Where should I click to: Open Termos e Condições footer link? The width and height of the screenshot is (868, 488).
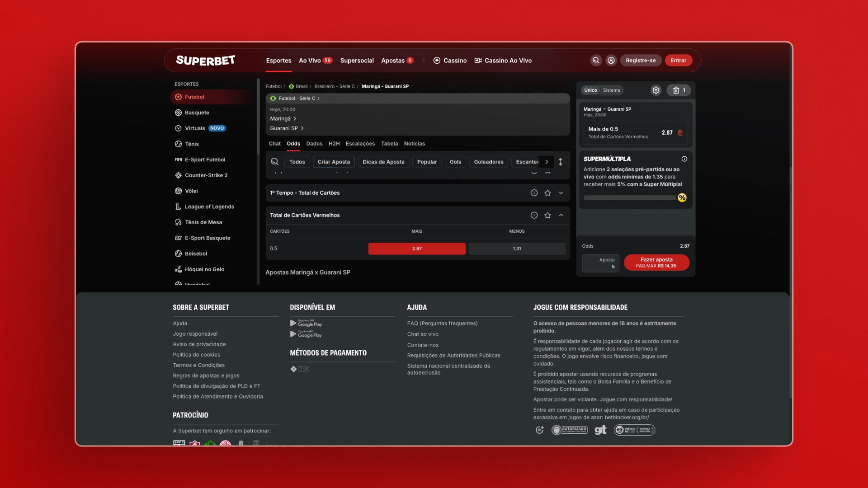coord(198,365)
